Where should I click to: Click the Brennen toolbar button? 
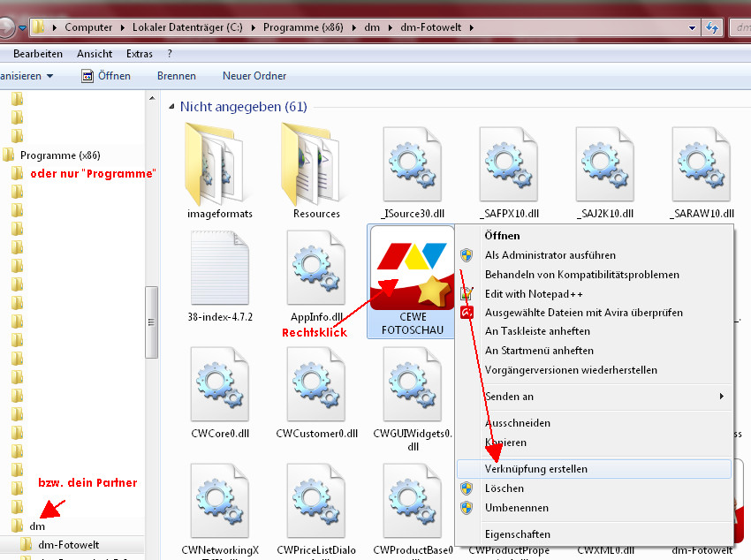tap(176, 76)
